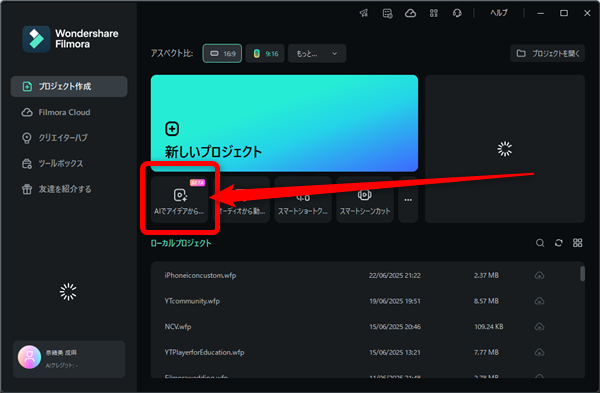Select the 9:16 aspect ratio
This screenshot has height=393, width=600.
coord(265,53)
